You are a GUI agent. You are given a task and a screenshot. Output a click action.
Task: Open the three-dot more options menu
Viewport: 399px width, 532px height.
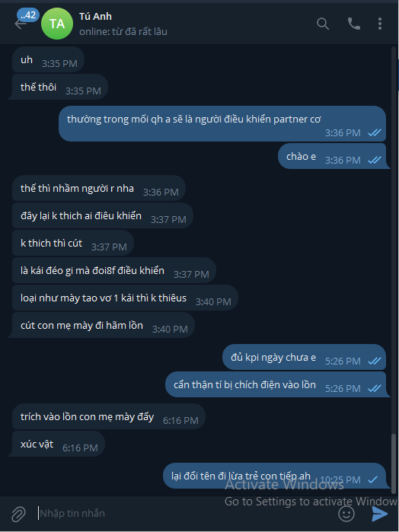[380, 24]
